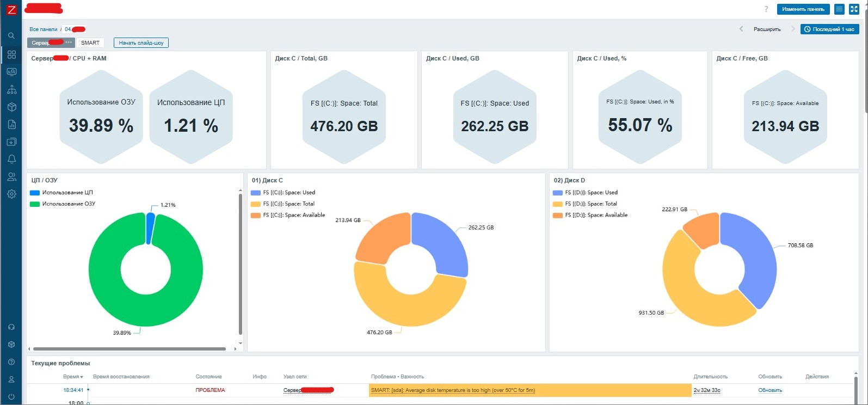This screenshot has height=405, width=868.
Task: Click vertical scrollbar in ЦП / ОЗУ widget
Action: [x=241, y=264]
